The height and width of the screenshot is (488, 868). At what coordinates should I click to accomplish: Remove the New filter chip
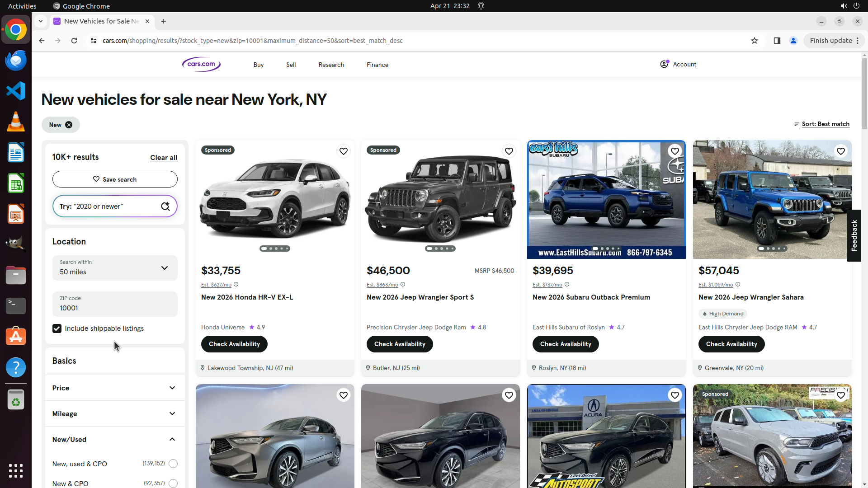[69, 125]
